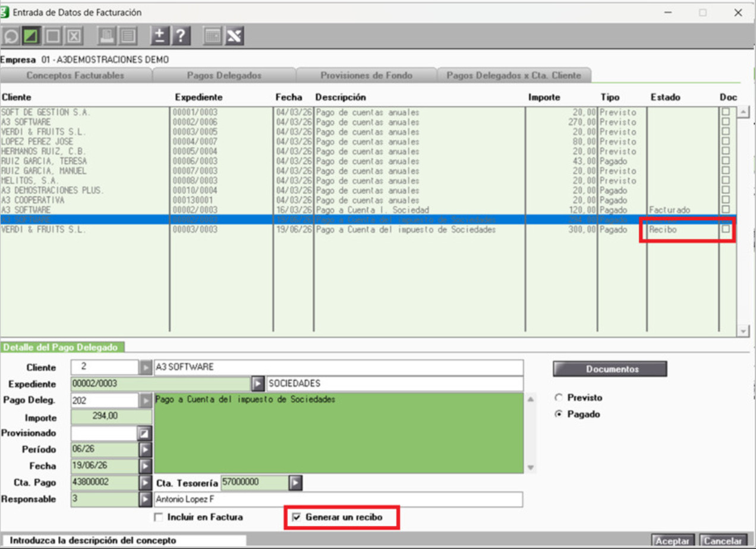Open the Cliente lookup arrow
756x549 pixels.
click(146, 368)
